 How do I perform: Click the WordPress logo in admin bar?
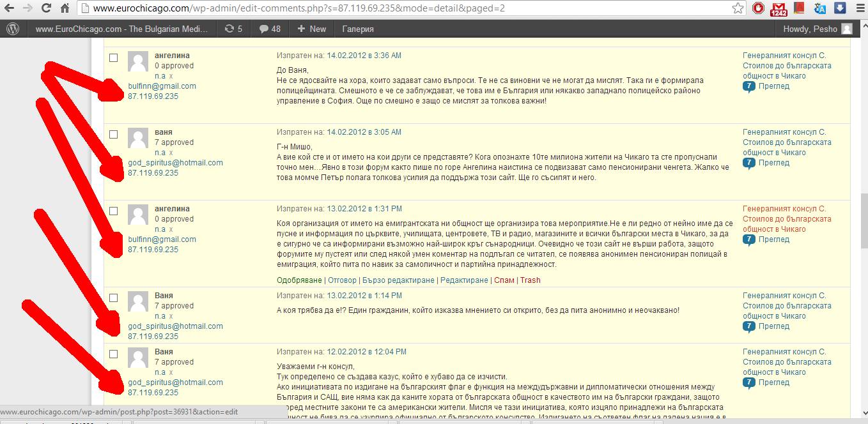click(x=13, y=29)
